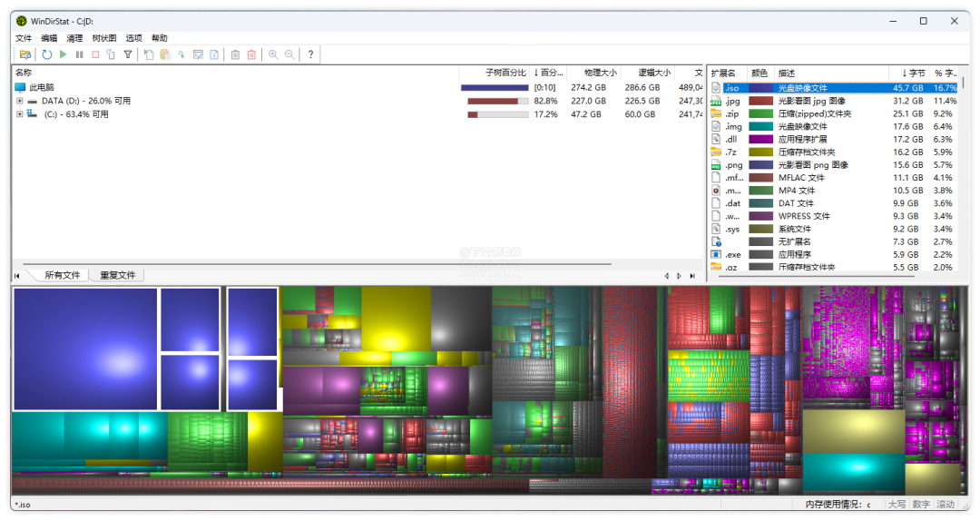Click the 此电脑 computer icon
Screen dimensions: 980x521
(x=21, y=87)
